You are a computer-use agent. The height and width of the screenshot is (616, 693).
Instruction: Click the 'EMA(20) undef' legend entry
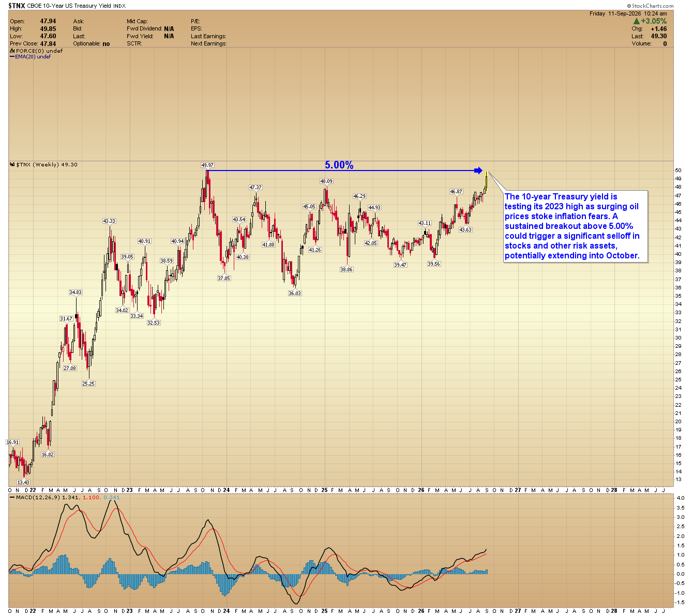(x=31, y=57)
